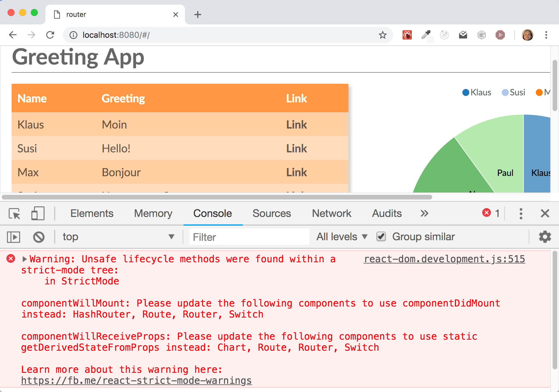The height and width of the screenshot is (392, 559).
Task: Uncheck the Group similar checkbox
Action: [381, 236]
